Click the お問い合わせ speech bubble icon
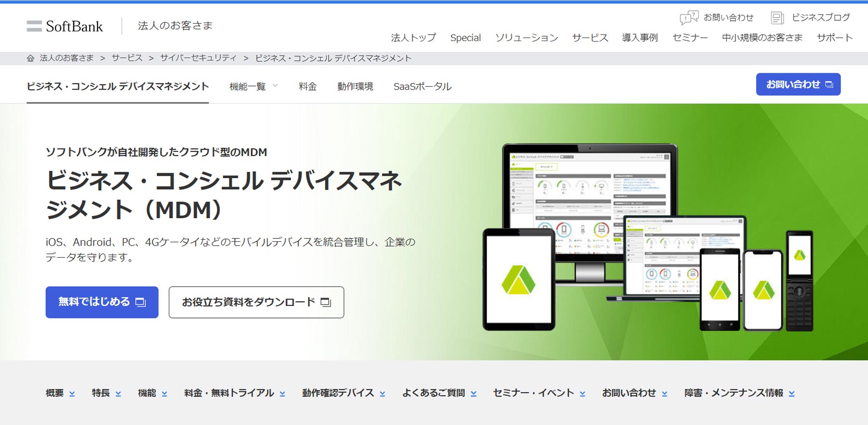The height and width of the screenshot is (425, 868). pos(689,18)
